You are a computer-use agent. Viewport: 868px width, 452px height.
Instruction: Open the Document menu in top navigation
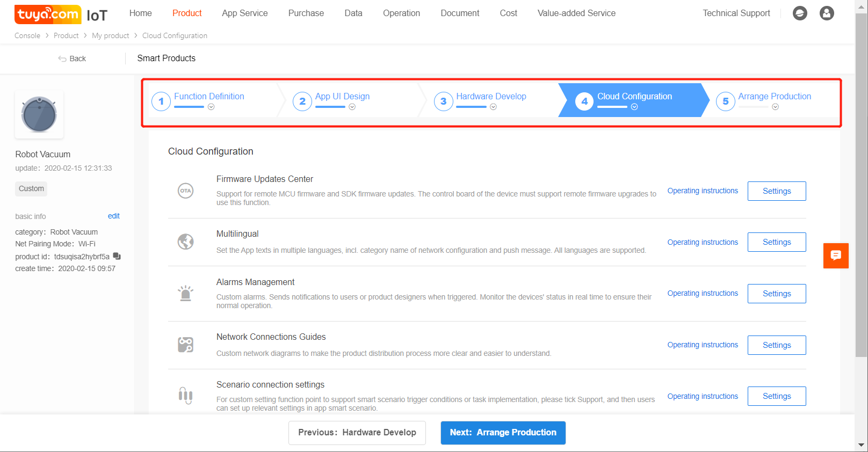coord(460,13)
